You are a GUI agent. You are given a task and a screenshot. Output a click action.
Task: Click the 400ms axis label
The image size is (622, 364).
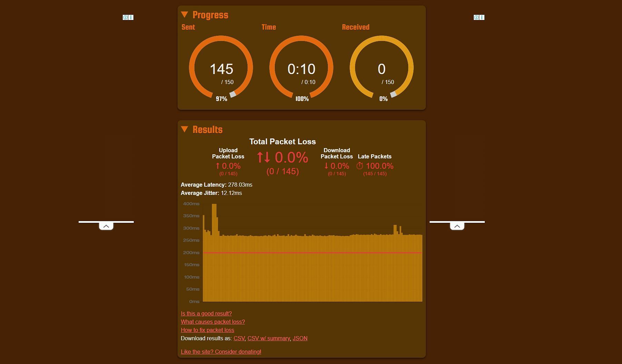[x=191, y=204]
